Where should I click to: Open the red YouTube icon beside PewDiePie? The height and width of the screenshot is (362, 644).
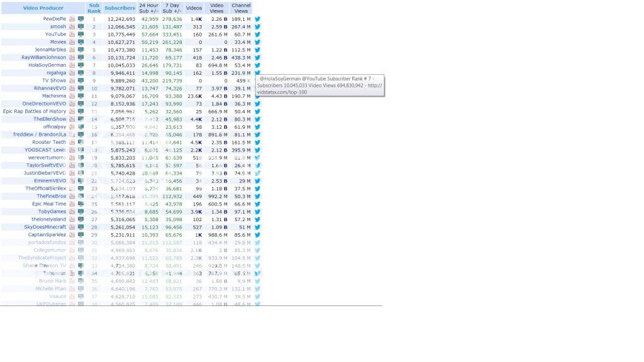pyautogui.click(x=72, y=19)
